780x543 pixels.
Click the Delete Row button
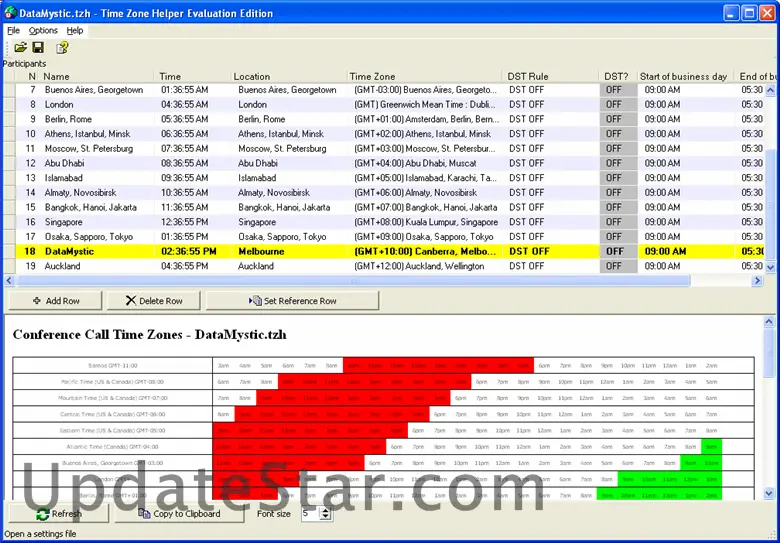point(154,301)
